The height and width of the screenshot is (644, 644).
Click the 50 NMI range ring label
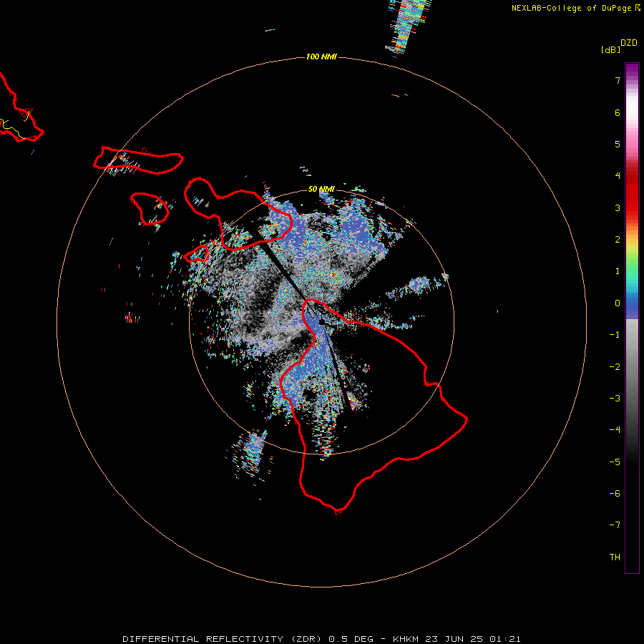[321, 189]
